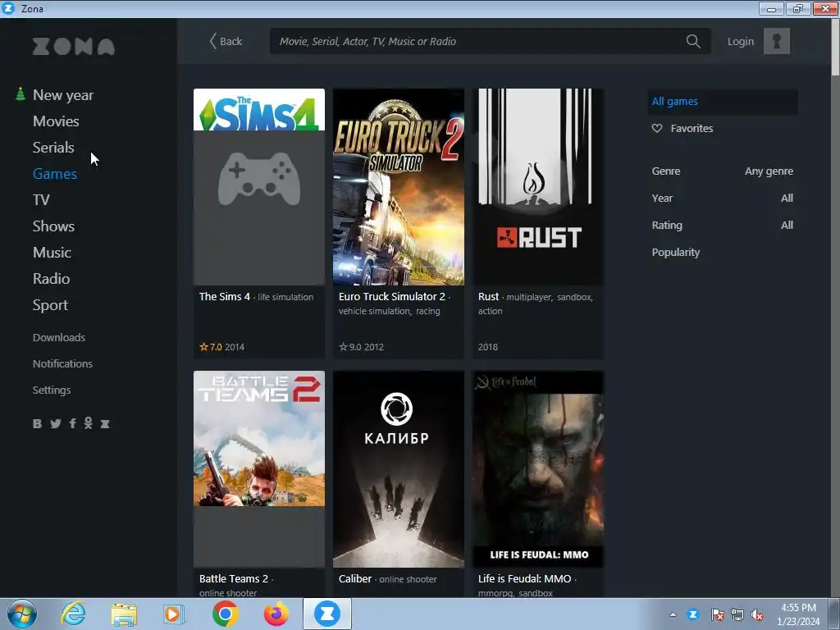Open File Explorer from the taskbar
The height and width of the screenshot is (630, 840).
point(124,614)
